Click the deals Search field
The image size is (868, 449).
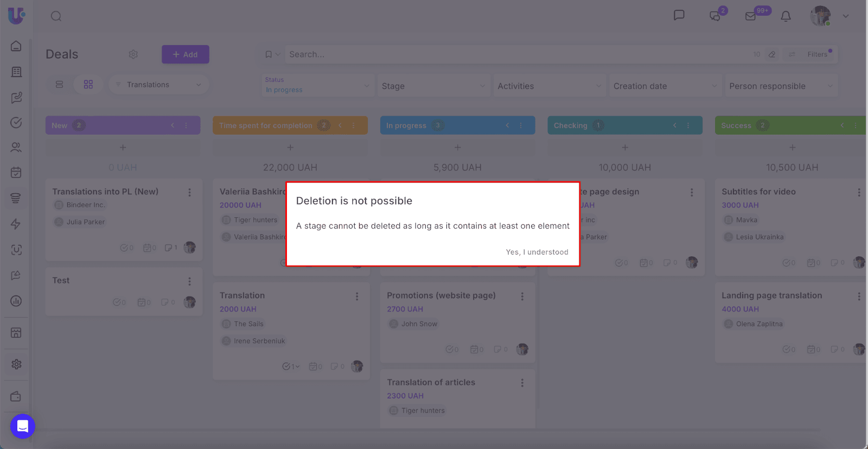click(x=515, y=54)
